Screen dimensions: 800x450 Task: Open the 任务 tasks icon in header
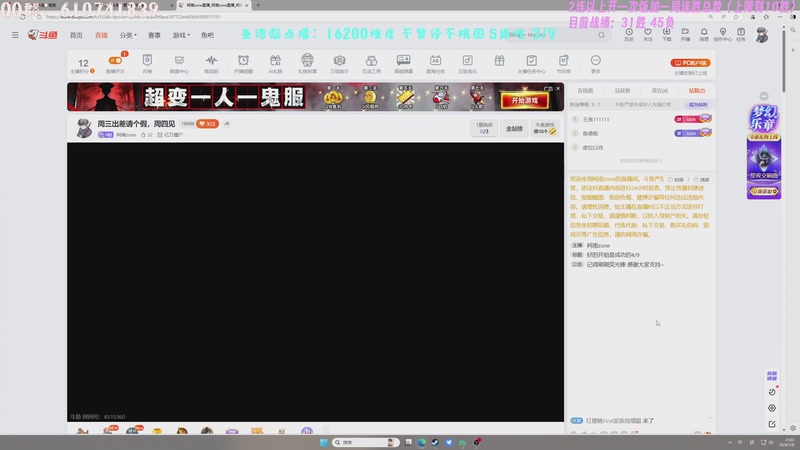click(741, 34)
